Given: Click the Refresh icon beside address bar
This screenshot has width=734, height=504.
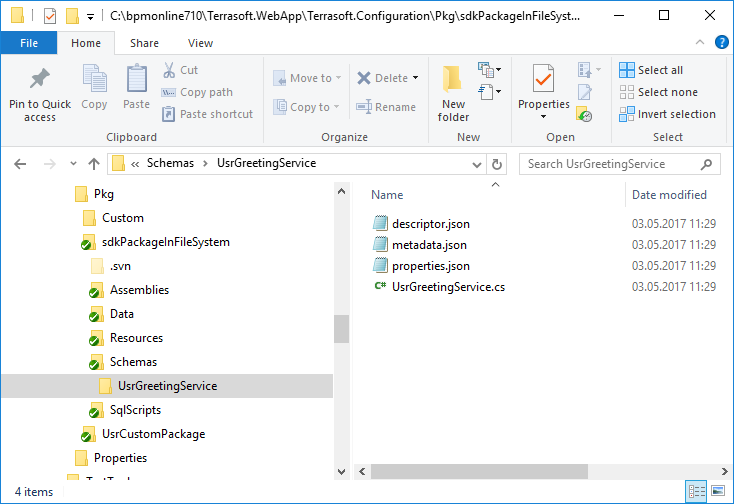Looking at the screenshot, I should point(499,164).
